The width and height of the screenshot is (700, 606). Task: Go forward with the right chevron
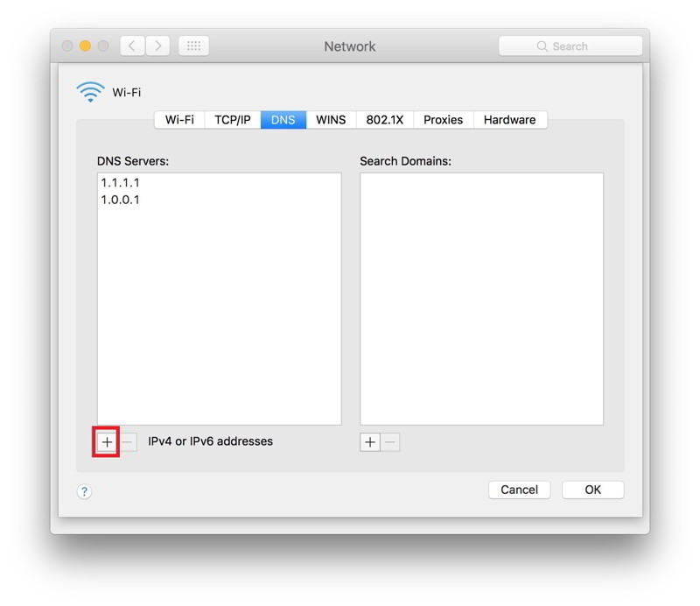click(x=157, y=46)
